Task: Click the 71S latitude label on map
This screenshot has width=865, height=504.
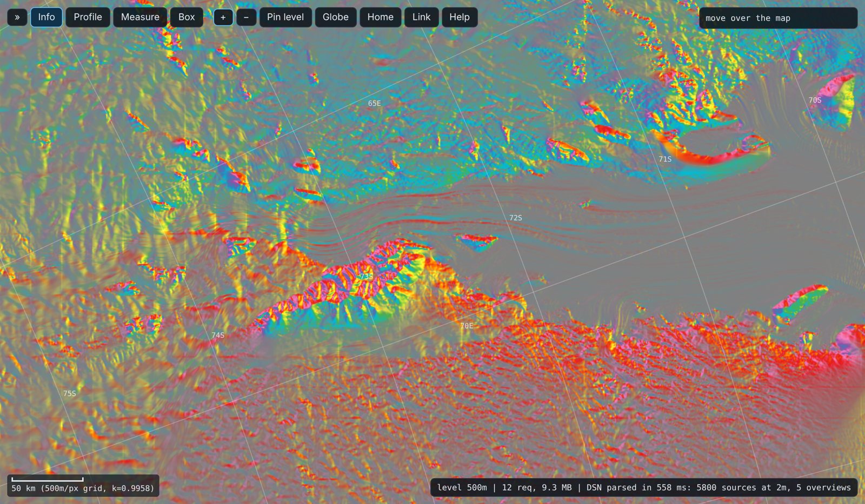Action: (665, 159)
